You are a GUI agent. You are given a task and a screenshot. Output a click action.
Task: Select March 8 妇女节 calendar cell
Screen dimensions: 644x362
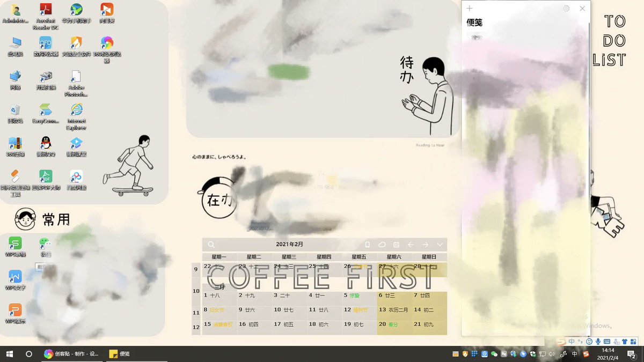219,313
